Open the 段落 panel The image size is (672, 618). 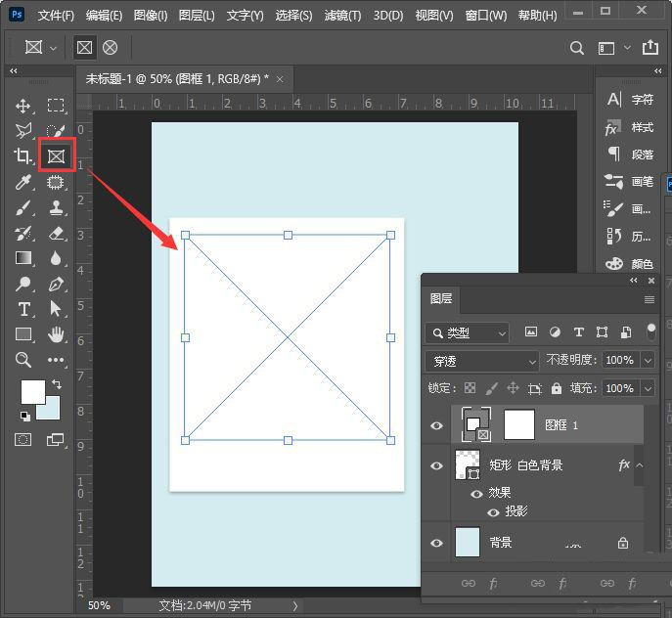coord(631,154)
